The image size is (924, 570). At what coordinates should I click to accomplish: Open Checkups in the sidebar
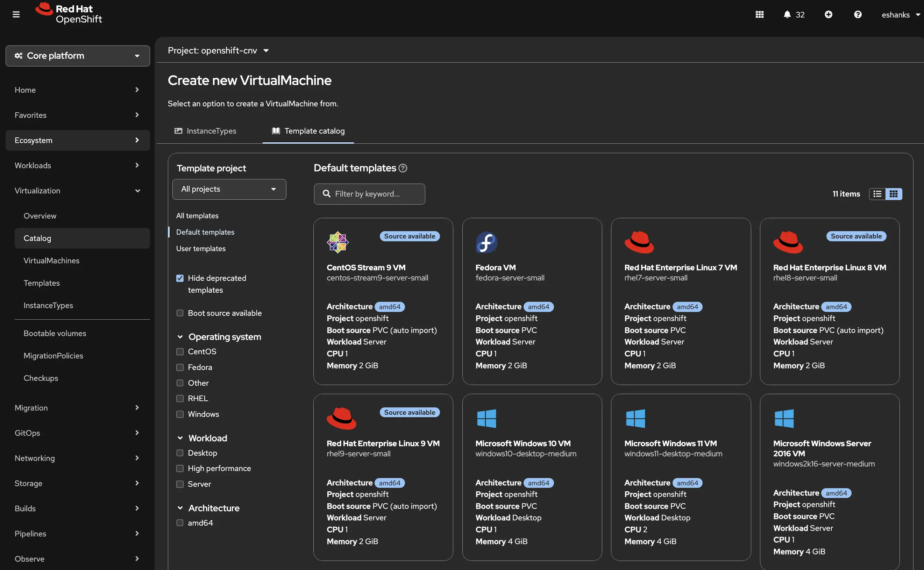(82, 378)
